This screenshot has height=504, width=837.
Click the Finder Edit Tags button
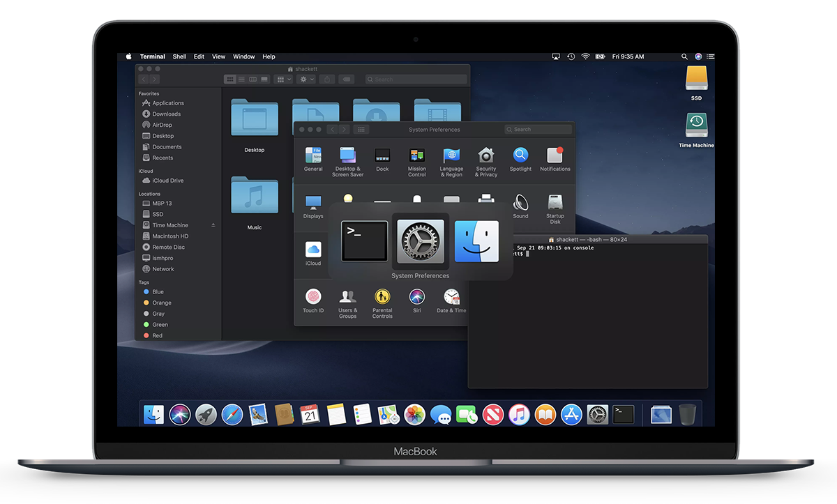(x=347, y=79)
